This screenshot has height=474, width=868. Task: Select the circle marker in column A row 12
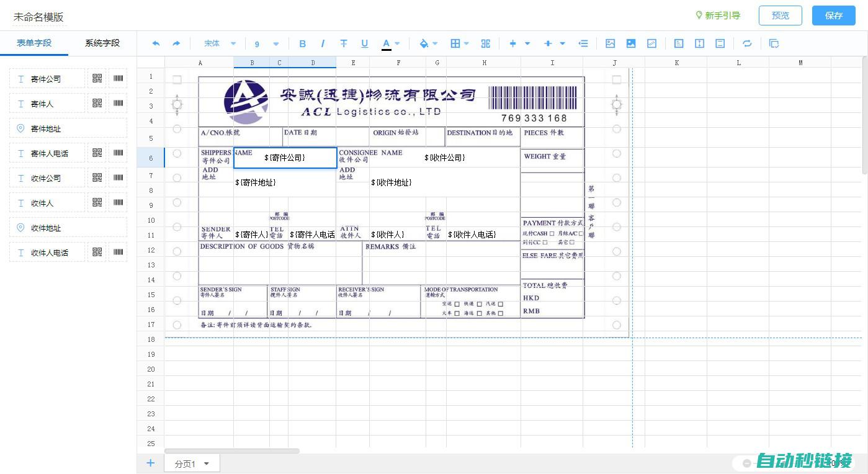177,251
